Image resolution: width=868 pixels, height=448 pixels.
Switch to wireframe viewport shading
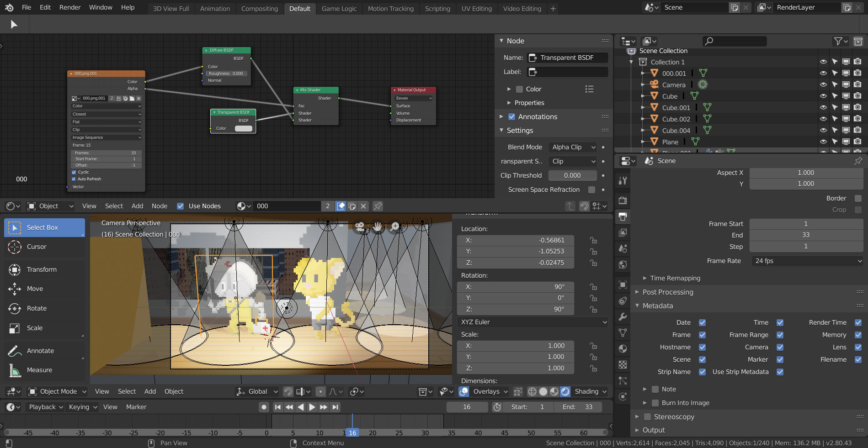click(x=532, y=391)
